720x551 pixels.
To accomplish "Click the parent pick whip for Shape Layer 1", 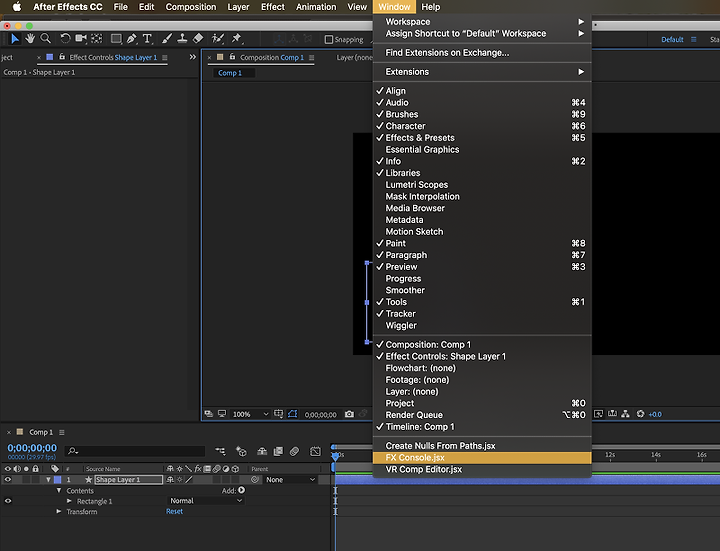I will (255, 479).
